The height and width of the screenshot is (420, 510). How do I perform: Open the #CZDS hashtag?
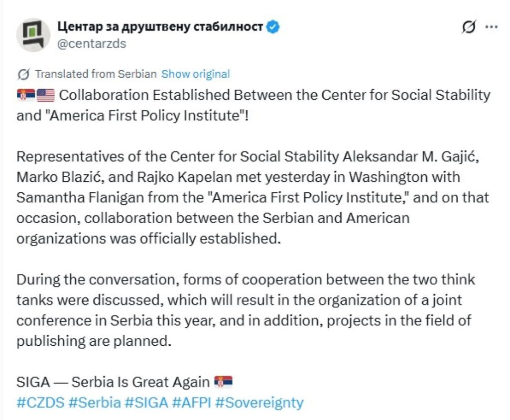tap(40, 403)
